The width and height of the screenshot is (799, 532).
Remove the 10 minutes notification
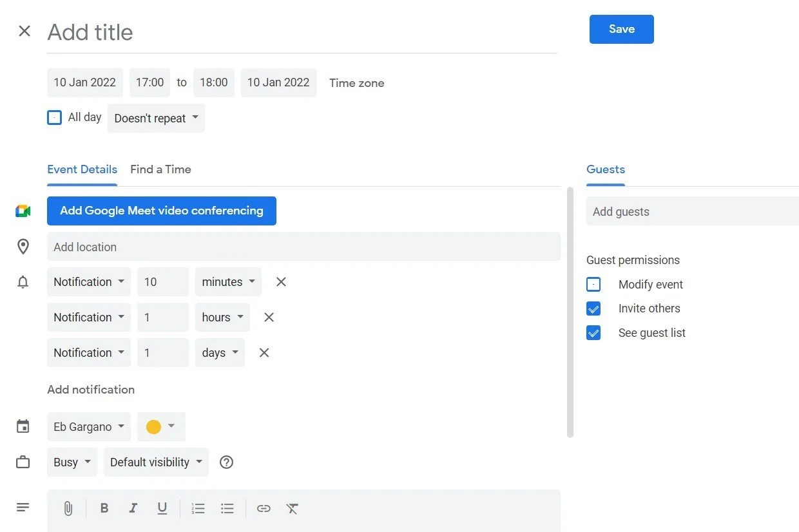[x=281, y=282]
